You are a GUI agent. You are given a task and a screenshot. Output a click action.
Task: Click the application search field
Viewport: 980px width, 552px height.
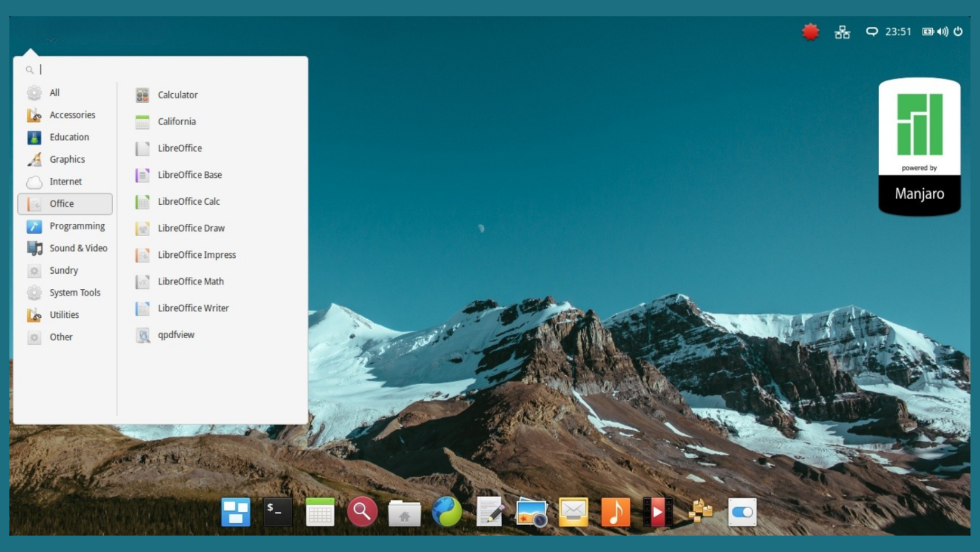tap(166, 70)
